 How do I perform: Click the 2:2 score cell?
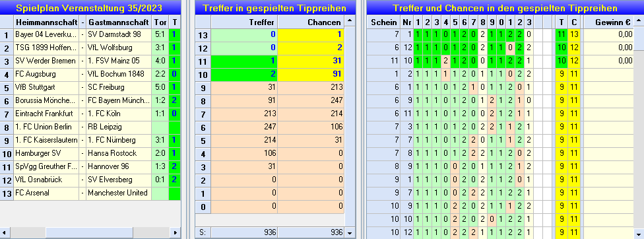tap(160, 75)
